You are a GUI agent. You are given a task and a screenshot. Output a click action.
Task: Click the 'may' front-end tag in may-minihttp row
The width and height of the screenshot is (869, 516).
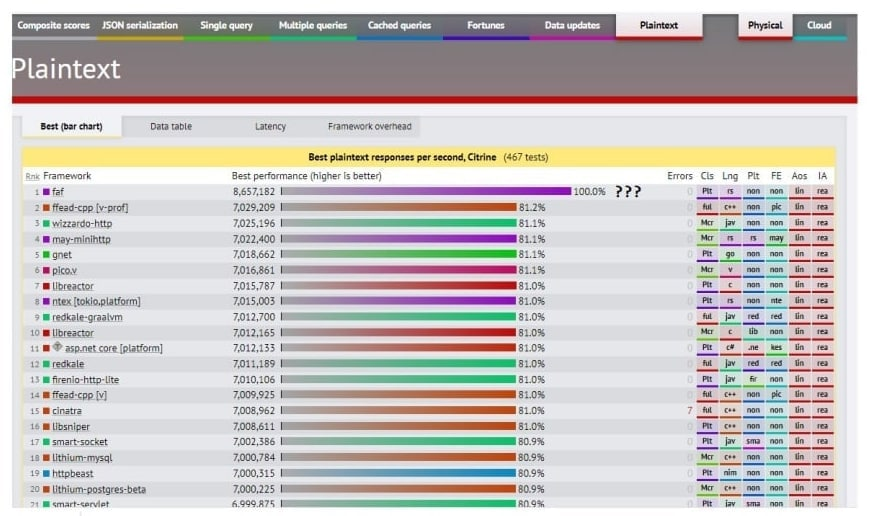(776, 238)
